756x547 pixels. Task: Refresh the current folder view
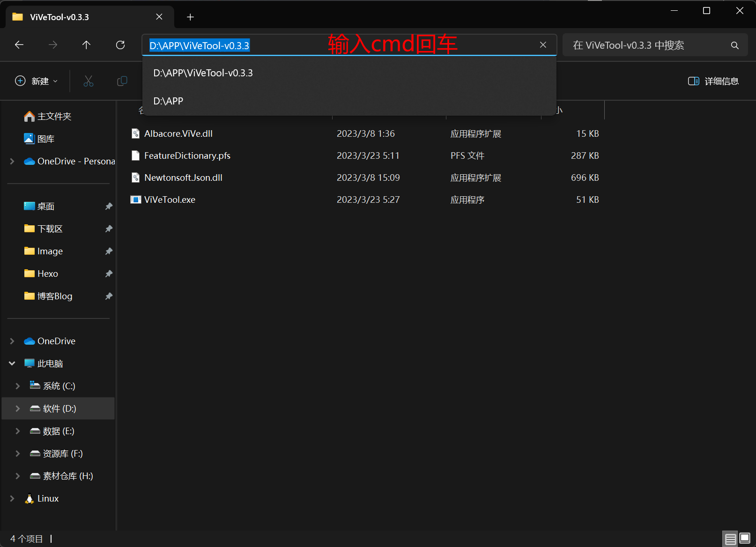click(x=120, y=45)
